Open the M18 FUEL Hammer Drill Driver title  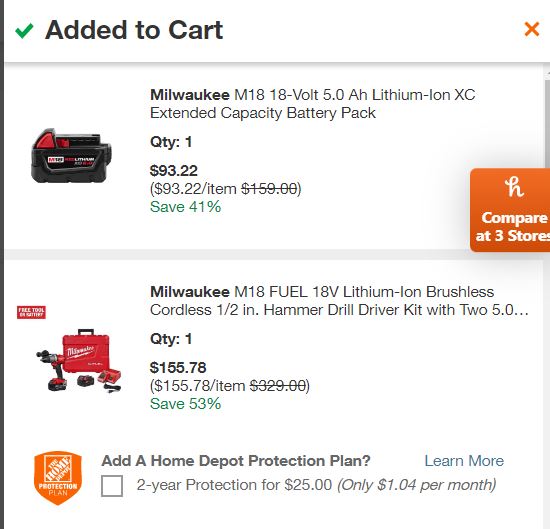pyautogui.click(x=339, y=301)
